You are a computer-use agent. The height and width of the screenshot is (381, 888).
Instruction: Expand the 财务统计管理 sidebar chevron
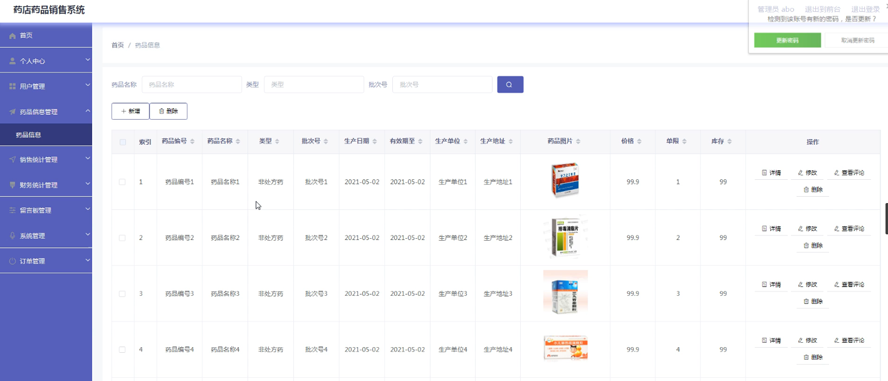pyautogui.click(x=88, y=183)
